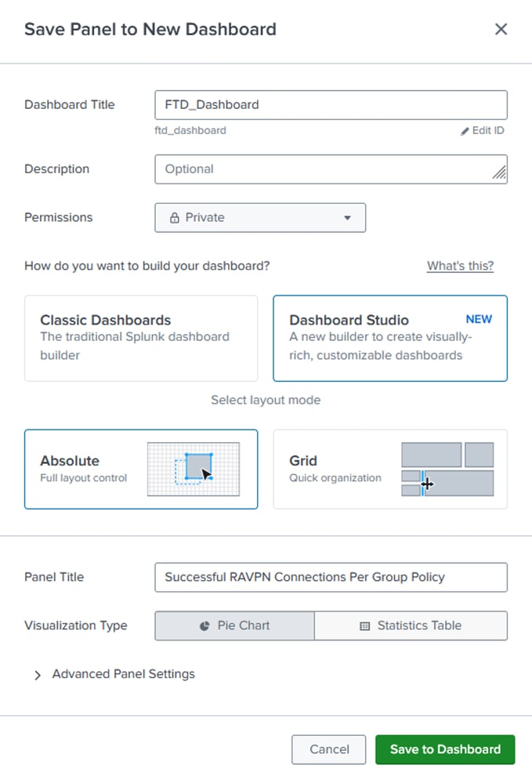Click the Panel Title input field
Viewport: 532px width, 783px height.
point(331,578)
